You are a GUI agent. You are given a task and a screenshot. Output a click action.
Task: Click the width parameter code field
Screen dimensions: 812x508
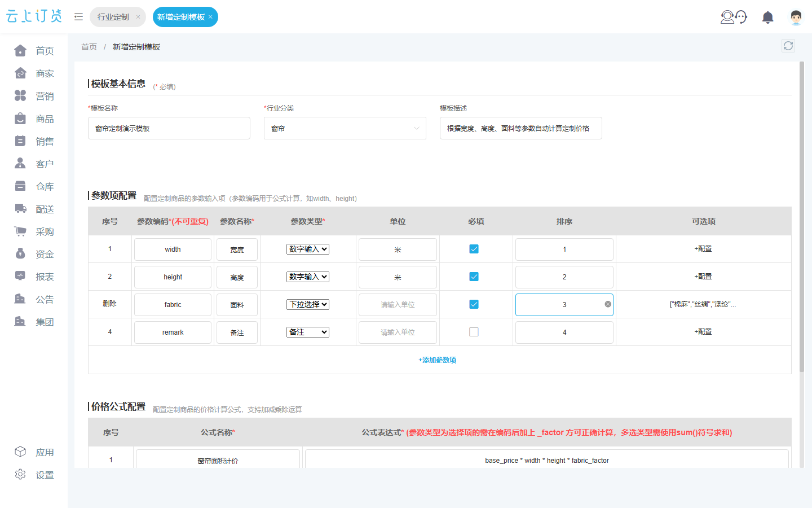pos(173,249)
